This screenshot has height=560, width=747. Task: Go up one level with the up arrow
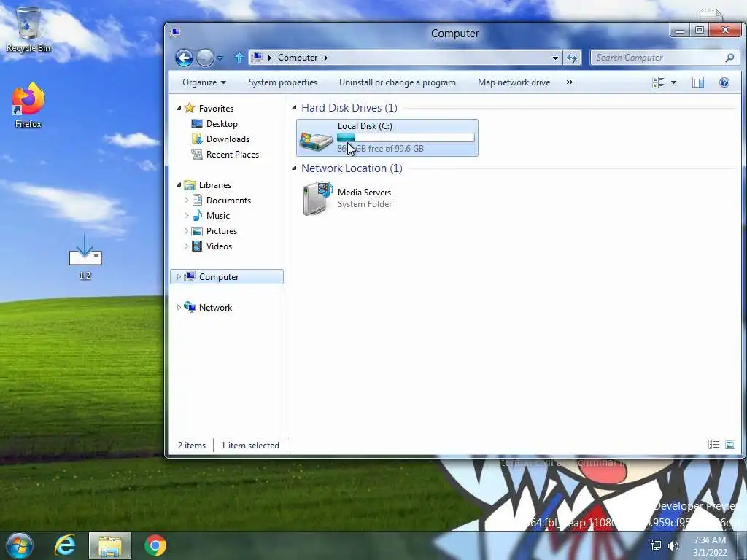click(239, 58)
